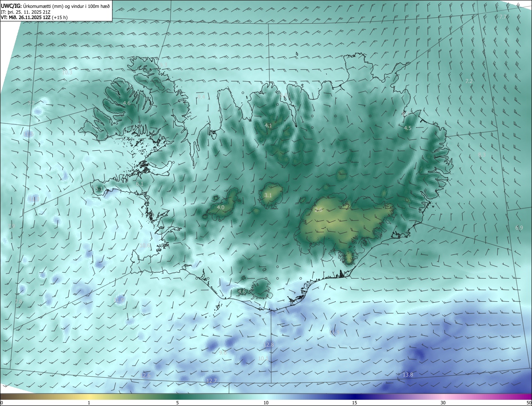Click the 4.0 label on the glacier

[x=221, y=207]
